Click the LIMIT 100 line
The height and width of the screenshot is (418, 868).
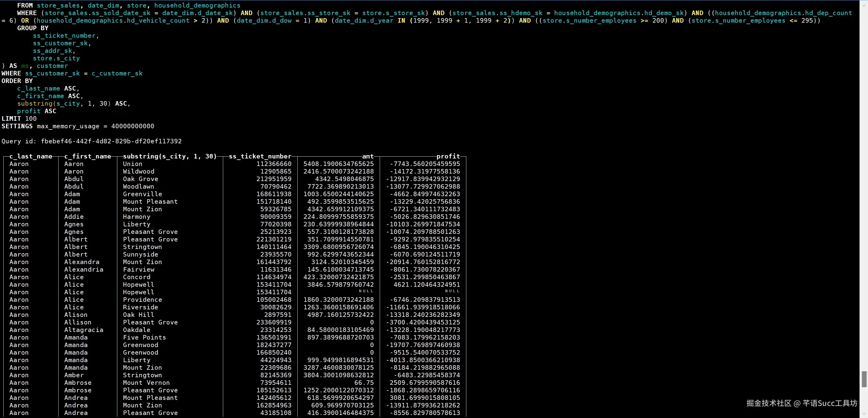tap(19, 119)
